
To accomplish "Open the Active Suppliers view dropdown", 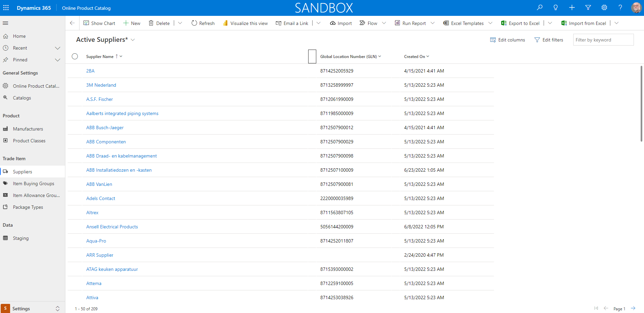I will [x=133, y=40].
